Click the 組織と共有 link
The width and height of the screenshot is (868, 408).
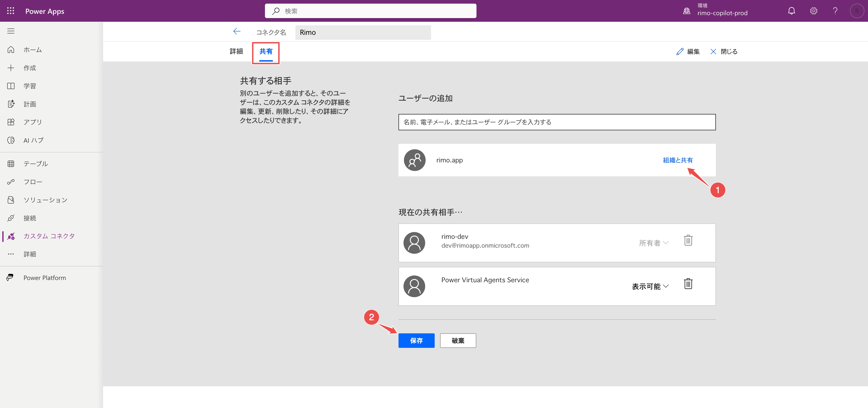(x=678, y=160)
